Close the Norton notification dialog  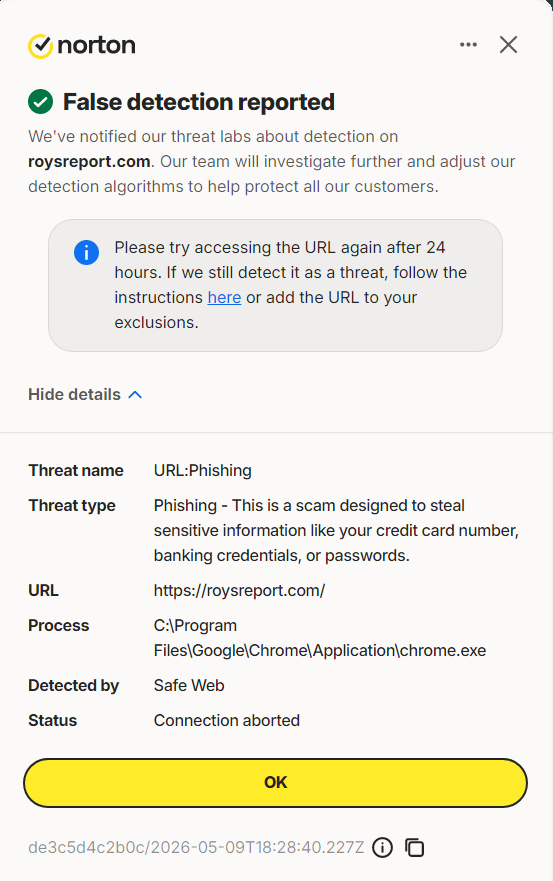pyautogui.click(x=508, y=44)
